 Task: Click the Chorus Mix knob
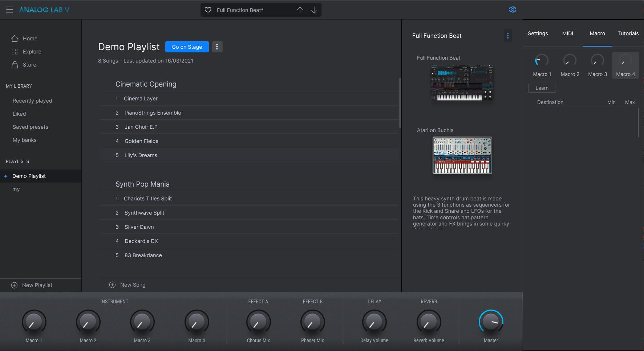tap(258, 322)
